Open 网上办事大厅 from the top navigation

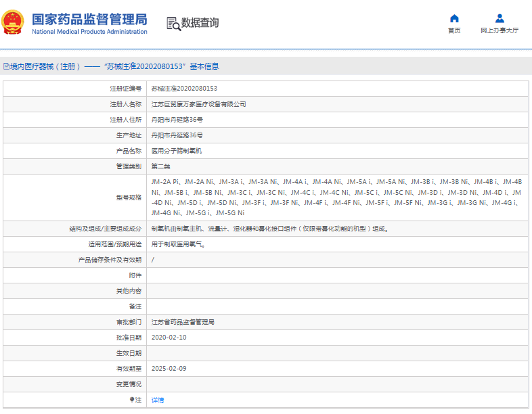pyautogui.click(x=500, y=30)
